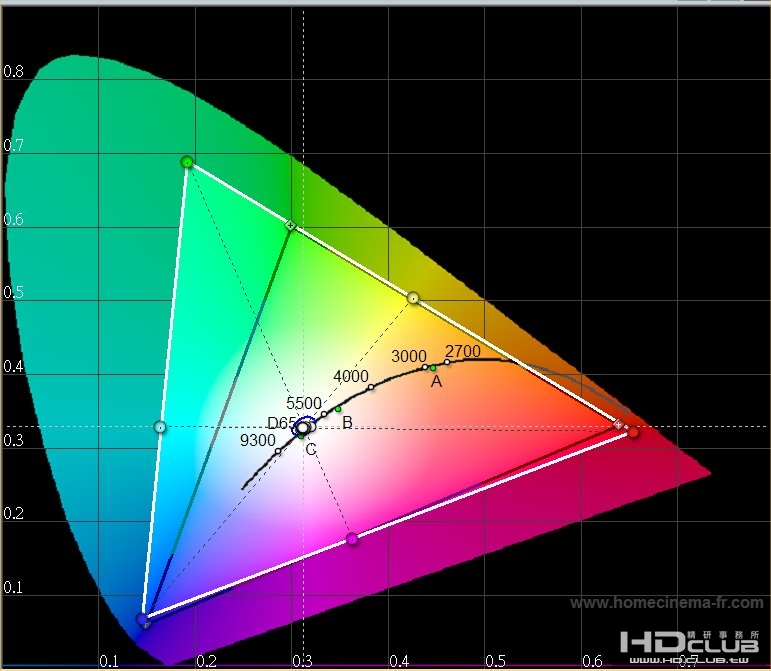Click the vertical axis label "0.5"
This screenshot has width=771, height=671.
pyautogui.click(x=13, y=292)
